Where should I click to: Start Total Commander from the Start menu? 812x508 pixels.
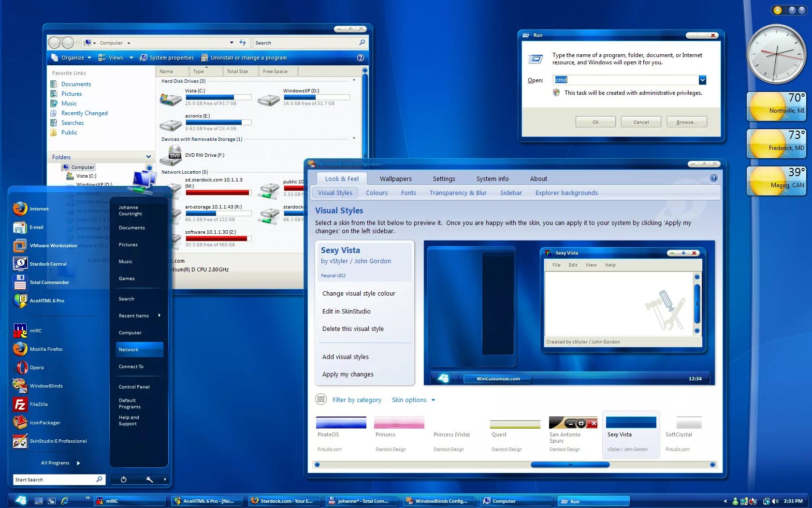click(41, 283)
